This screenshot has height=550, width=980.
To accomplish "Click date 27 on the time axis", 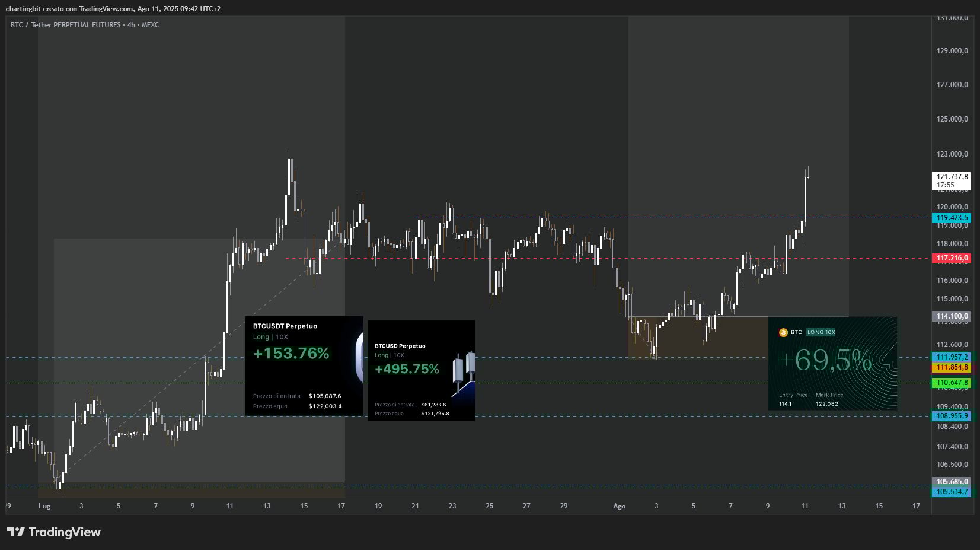I will click(x=526, y=506).
